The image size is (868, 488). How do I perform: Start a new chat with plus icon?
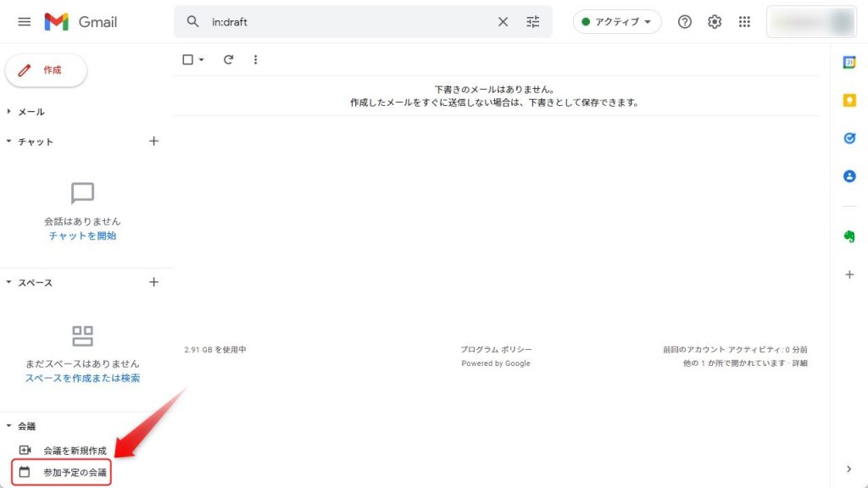pyautogui.click(x=154, y=141)
